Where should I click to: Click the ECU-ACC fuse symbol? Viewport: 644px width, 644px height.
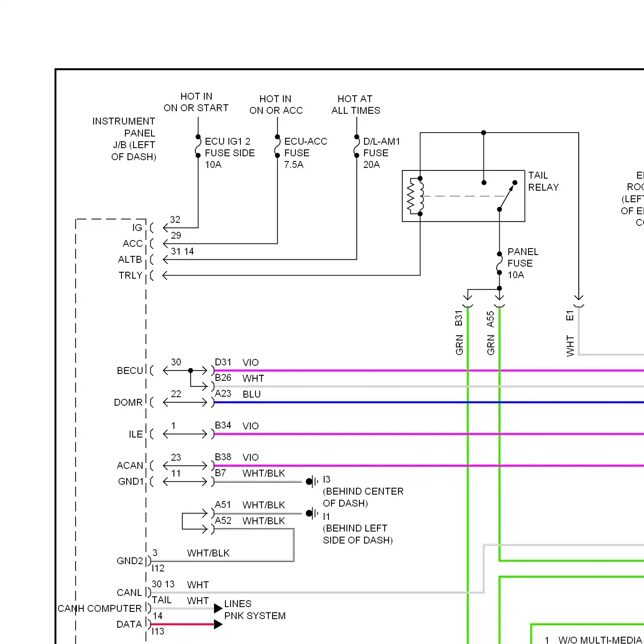click(277, 146)
